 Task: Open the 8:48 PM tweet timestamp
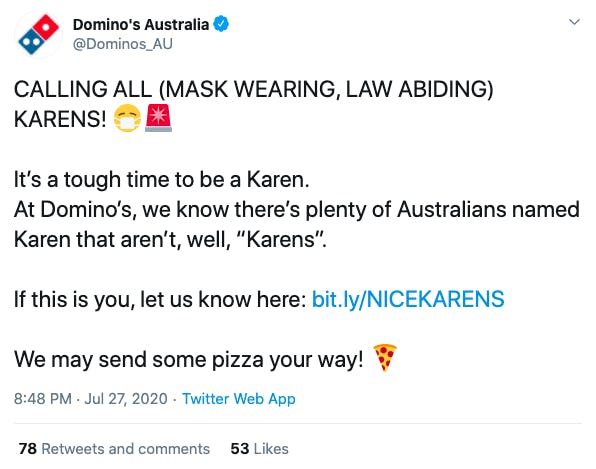click(43, 399)
